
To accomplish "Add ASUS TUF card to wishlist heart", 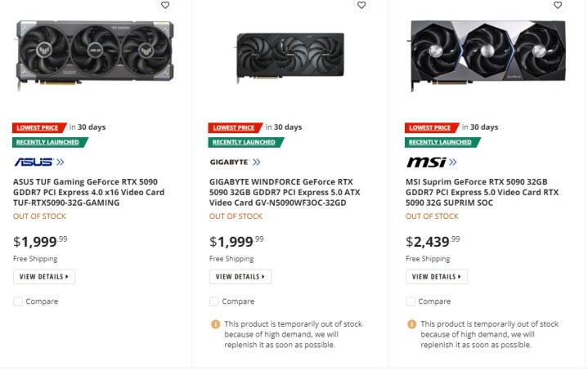I will tap(165, 5).
